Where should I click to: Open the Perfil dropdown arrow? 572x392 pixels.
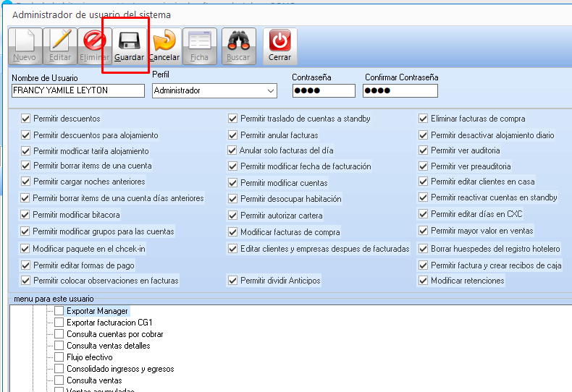pos(271,91)
